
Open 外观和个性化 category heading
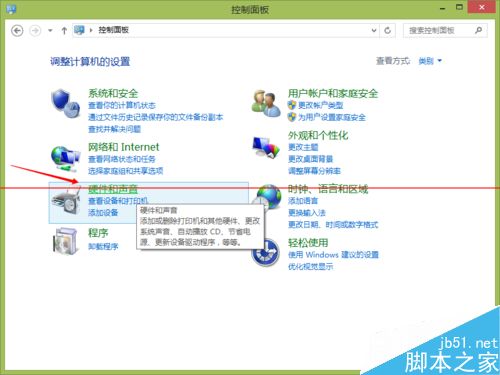(x=318, y=135)
